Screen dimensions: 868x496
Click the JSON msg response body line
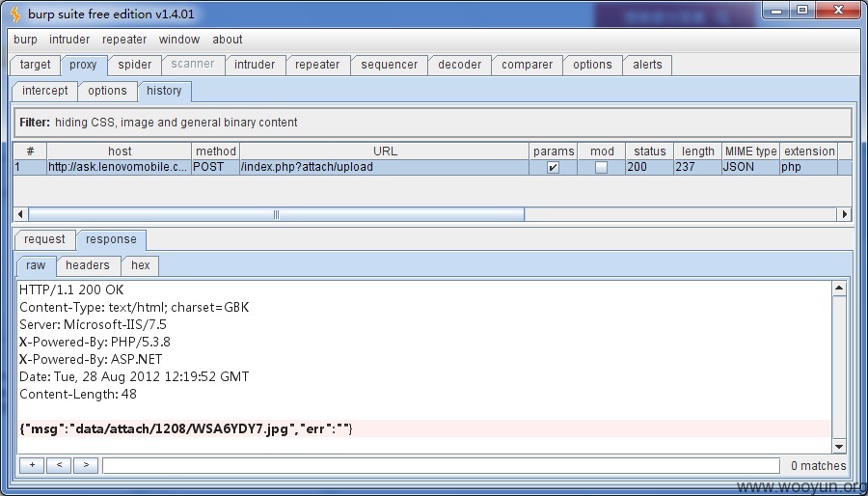click(x=424, y=428)
